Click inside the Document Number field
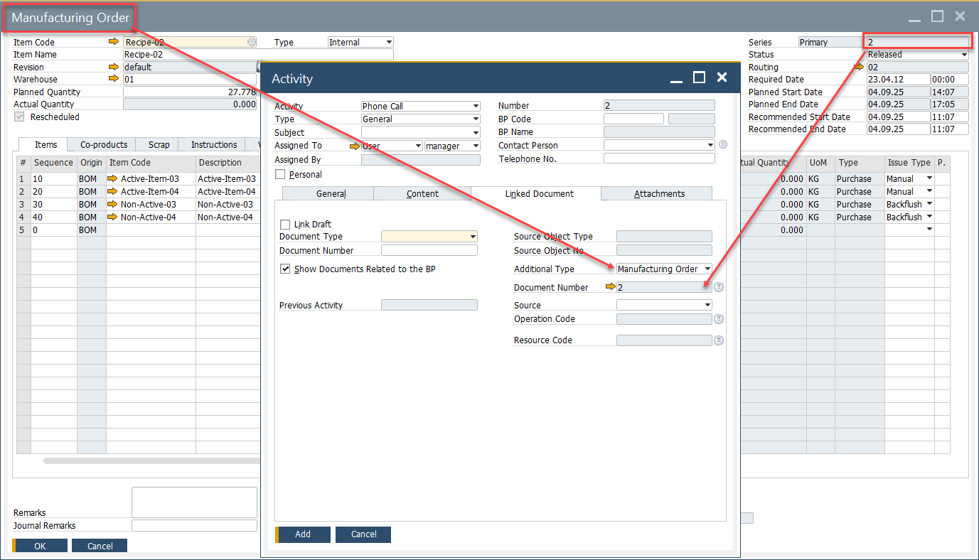The width and height of the screenshot is (979, 560). (429, 250)
